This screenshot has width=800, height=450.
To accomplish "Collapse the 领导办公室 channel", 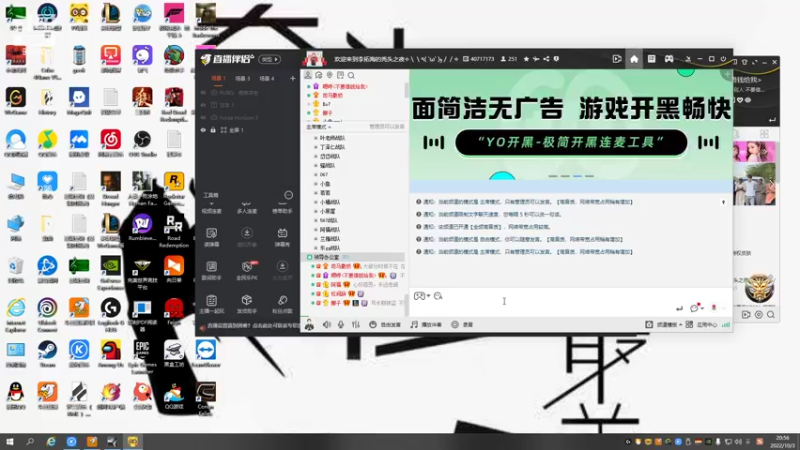I will coord(309,257).
